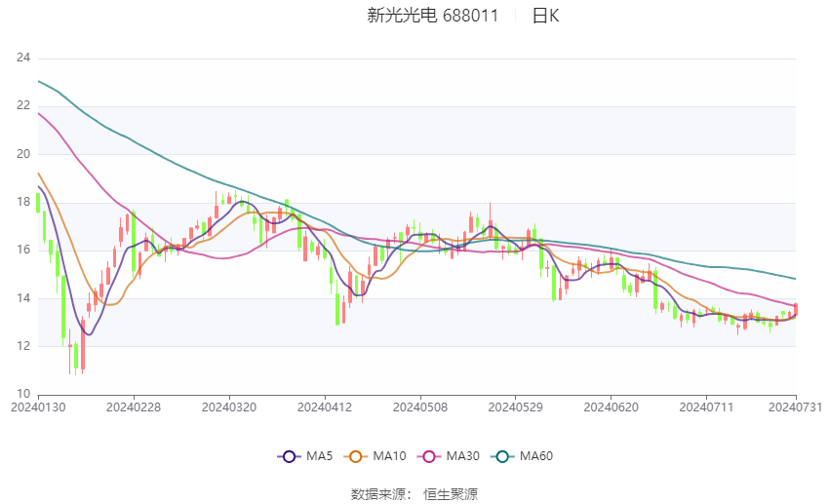The image size is (829, 504).
Task: Click the 10 value on price axis
Action: click(x=23, y=394)
